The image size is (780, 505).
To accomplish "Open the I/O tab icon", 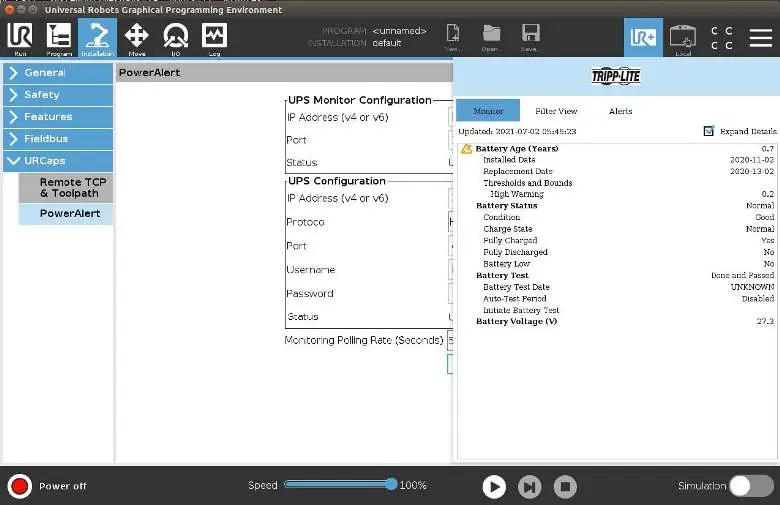I will coord(176,38).
